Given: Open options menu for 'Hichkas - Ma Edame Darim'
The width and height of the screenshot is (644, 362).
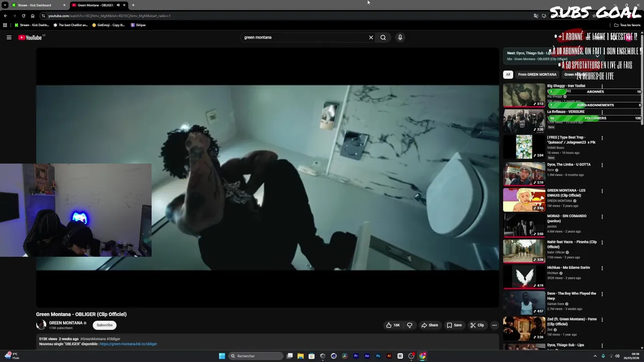Looking at the screenshot, I should 602,268.
